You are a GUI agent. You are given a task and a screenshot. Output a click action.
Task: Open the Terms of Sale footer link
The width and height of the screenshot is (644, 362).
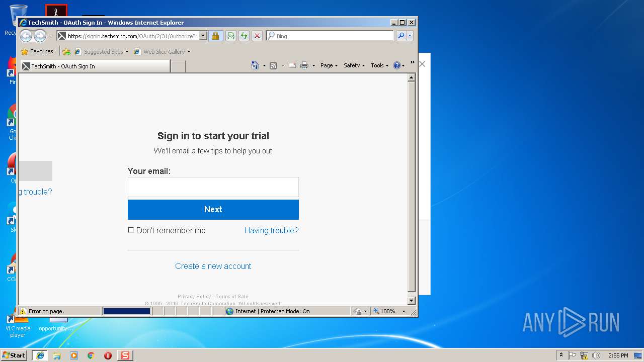(232, 297)
